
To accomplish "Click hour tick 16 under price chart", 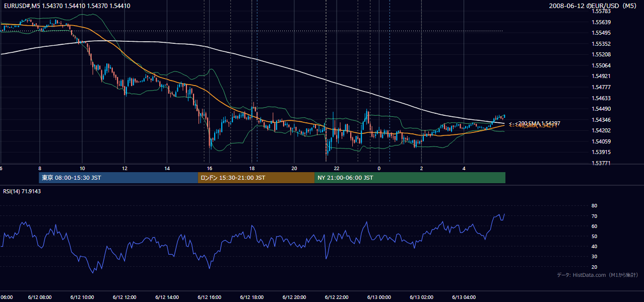I will point(209,168).
